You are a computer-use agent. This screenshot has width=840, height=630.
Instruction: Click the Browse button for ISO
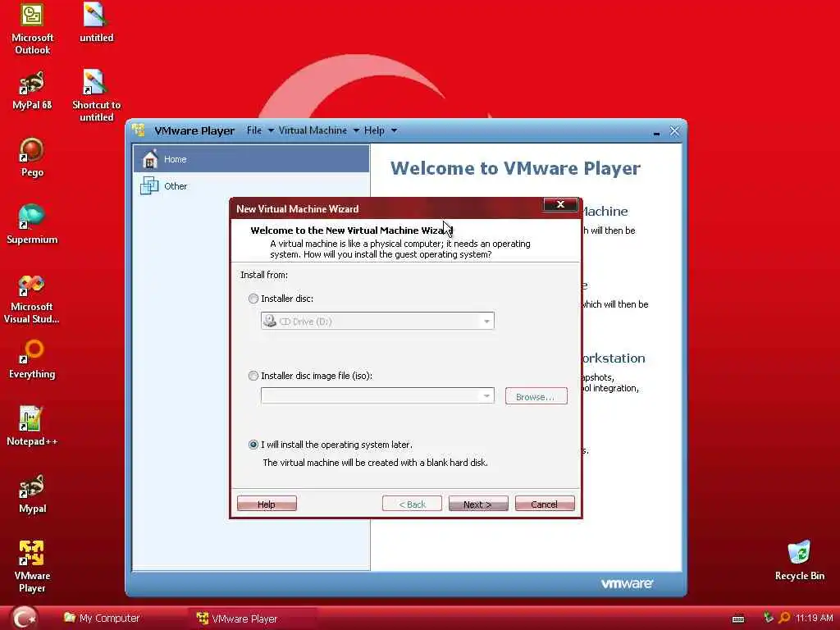pos(536,396)
